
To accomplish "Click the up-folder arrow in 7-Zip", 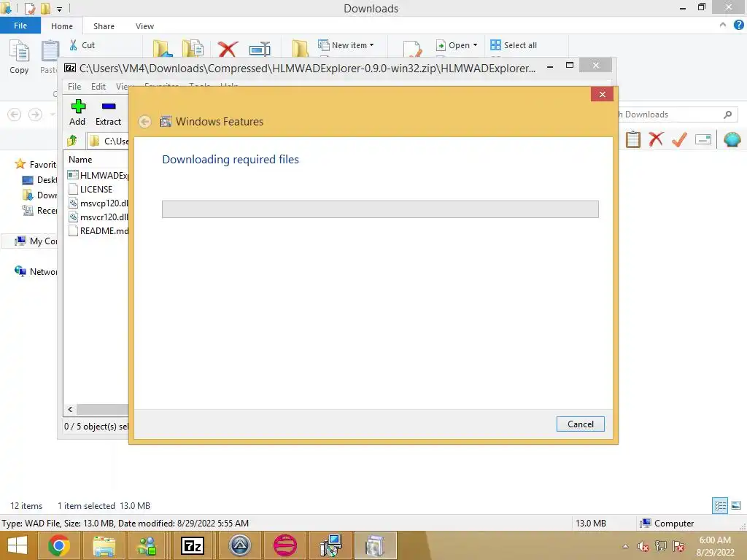I will click(72, 141).
